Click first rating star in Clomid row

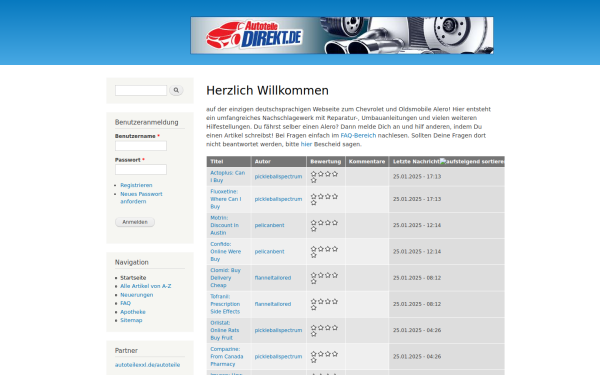tap(314, 275)
